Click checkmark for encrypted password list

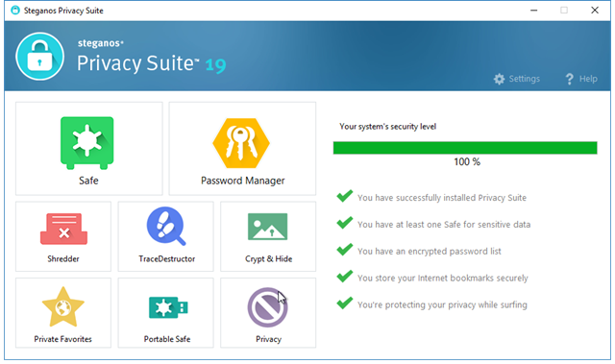[x=345, y=250]
